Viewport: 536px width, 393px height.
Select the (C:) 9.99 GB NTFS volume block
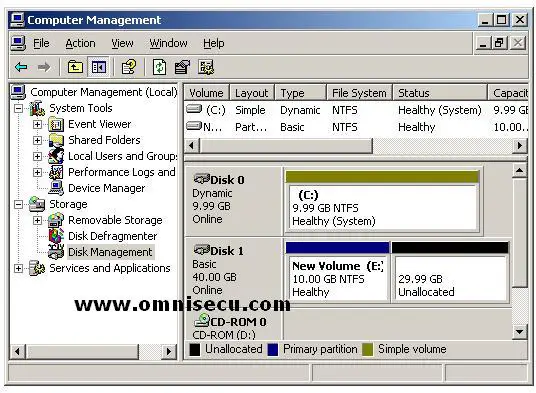click(382, 201)
